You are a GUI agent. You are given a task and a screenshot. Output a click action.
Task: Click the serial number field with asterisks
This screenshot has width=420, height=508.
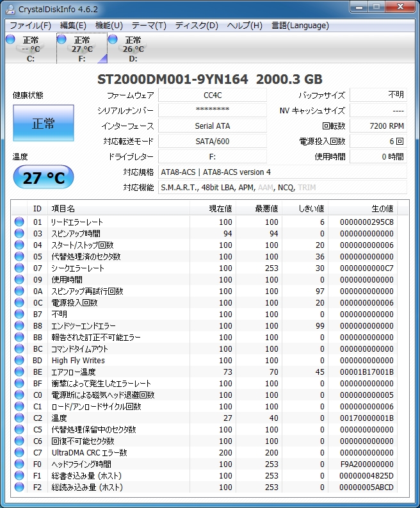point(213,110)
